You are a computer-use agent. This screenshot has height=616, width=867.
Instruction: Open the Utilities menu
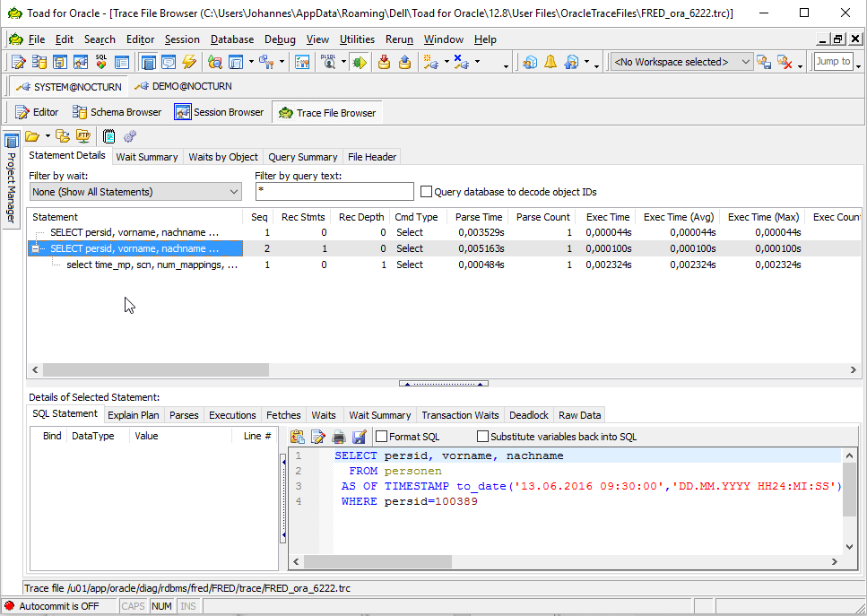(x=357, y=39)
